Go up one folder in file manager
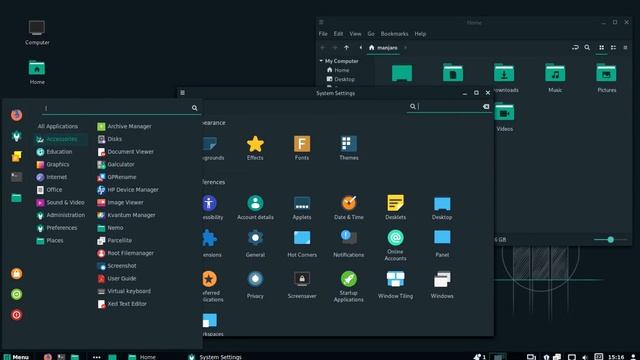The width and height of the screenshot is (640, 360). tap(346, 48)
